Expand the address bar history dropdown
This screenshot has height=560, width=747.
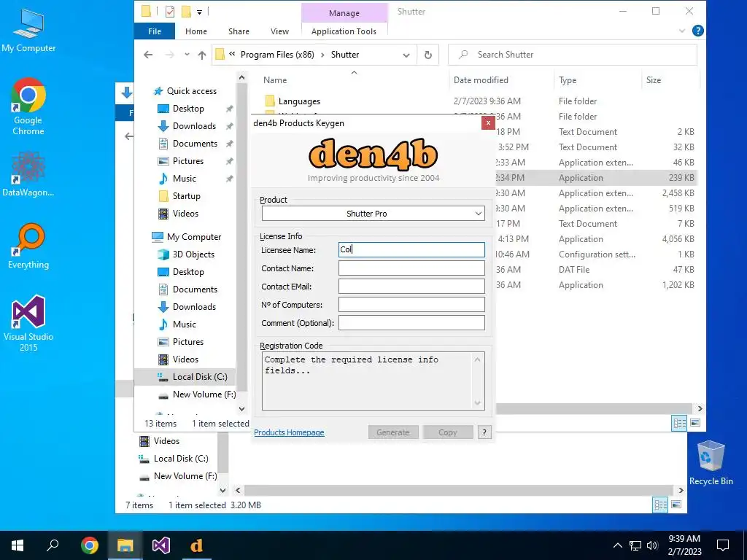coord(406,55)
